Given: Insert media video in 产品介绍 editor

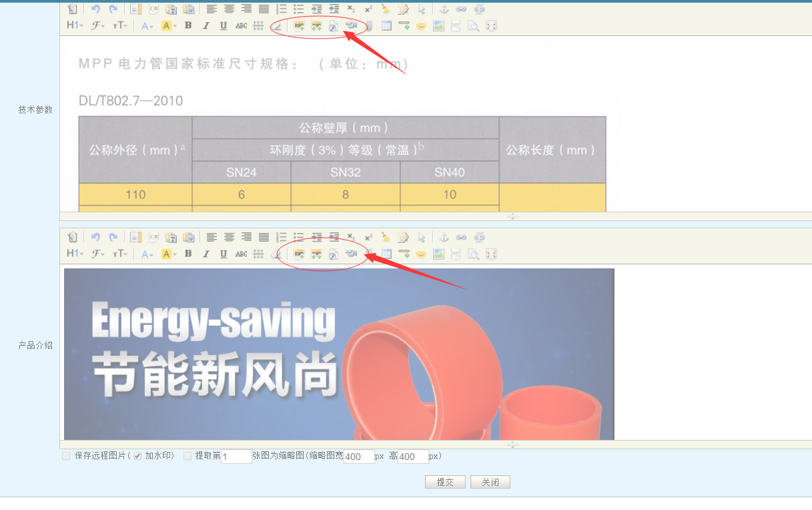Looking at the screenshot, I should click(x=351, y=254).
